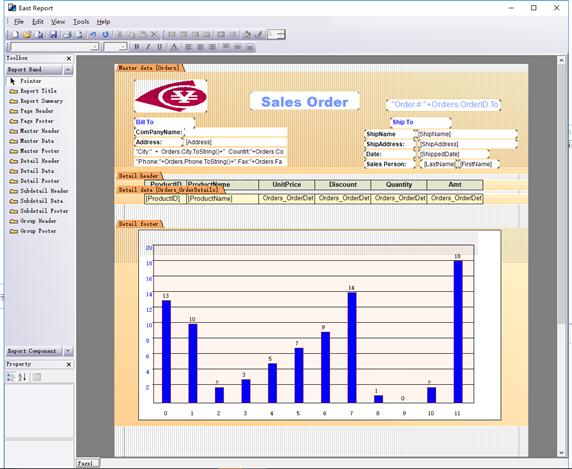
Task: Toggle Bold formatting
Action: [x=136, y=47]
